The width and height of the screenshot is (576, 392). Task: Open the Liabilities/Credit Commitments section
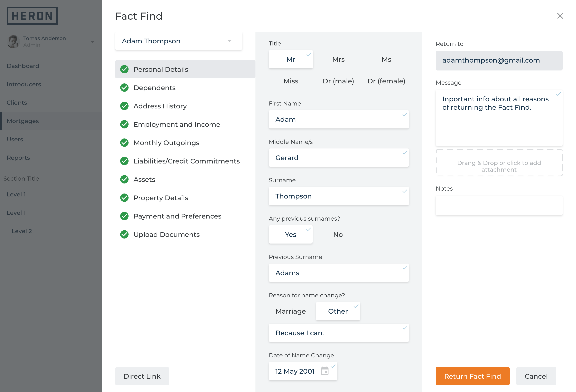[185, 161]
